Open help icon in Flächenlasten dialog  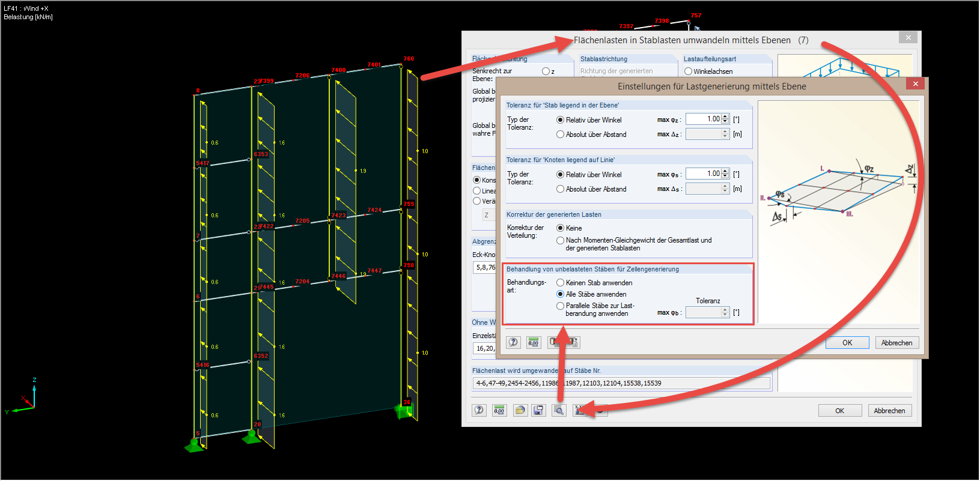click(479, 410)
